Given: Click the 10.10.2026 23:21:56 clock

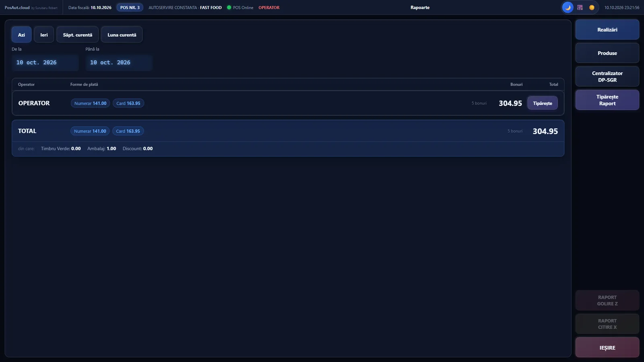Looking at the screenshot, I should pos(621,8).
